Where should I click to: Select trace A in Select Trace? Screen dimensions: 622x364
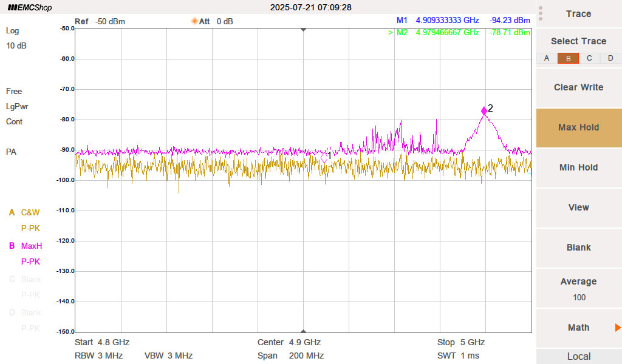(x=547, y=58)
